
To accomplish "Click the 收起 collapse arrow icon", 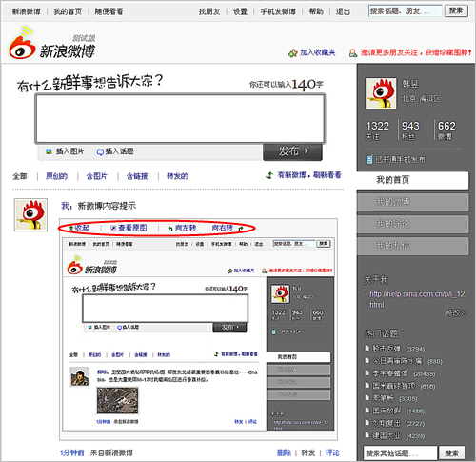I will click(71, 228).
